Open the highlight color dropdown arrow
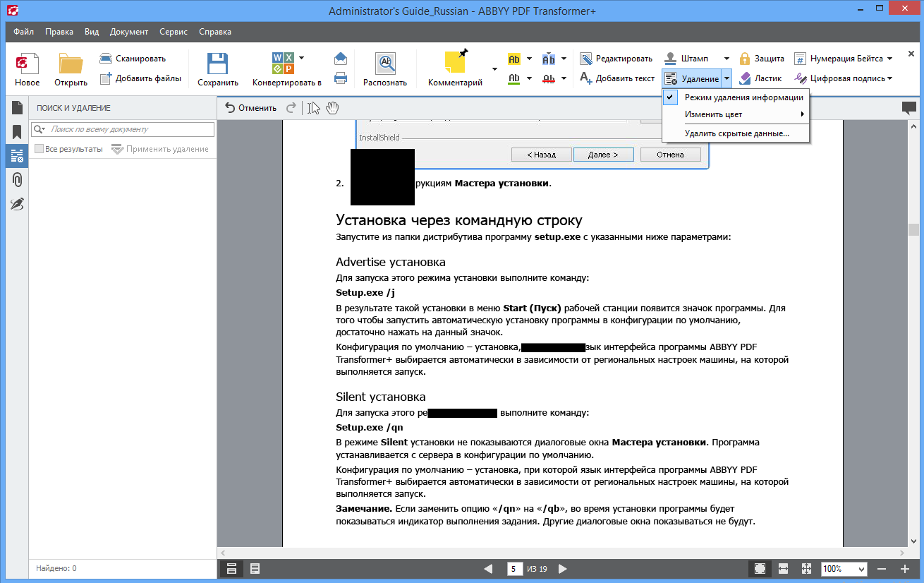 [x=529, y=59]
